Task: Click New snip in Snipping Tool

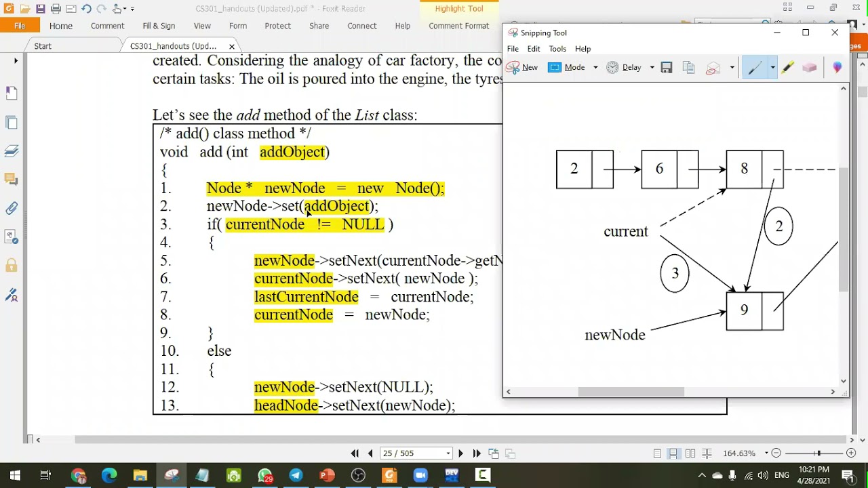Action: click(x=521, y=67)
